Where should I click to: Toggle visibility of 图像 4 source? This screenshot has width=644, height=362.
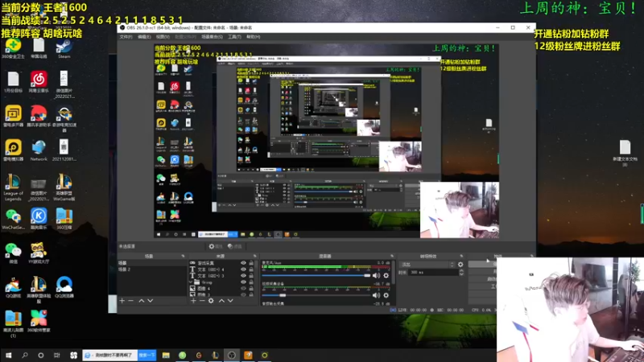click(243, 289)
